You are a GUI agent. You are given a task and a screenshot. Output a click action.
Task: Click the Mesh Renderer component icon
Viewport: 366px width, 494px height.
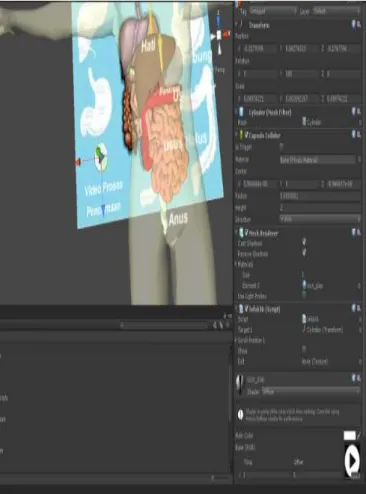click(x=241, y=233)
